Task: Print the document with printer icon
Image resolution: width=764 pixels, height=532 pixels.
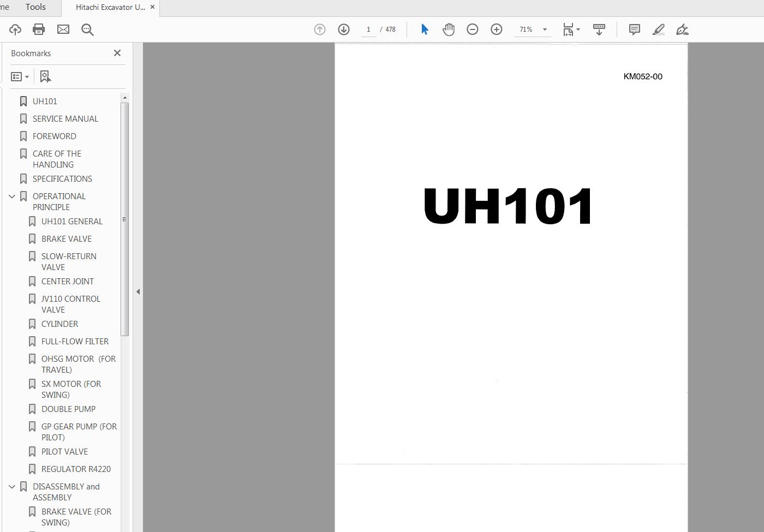Action: pos(39,29)
